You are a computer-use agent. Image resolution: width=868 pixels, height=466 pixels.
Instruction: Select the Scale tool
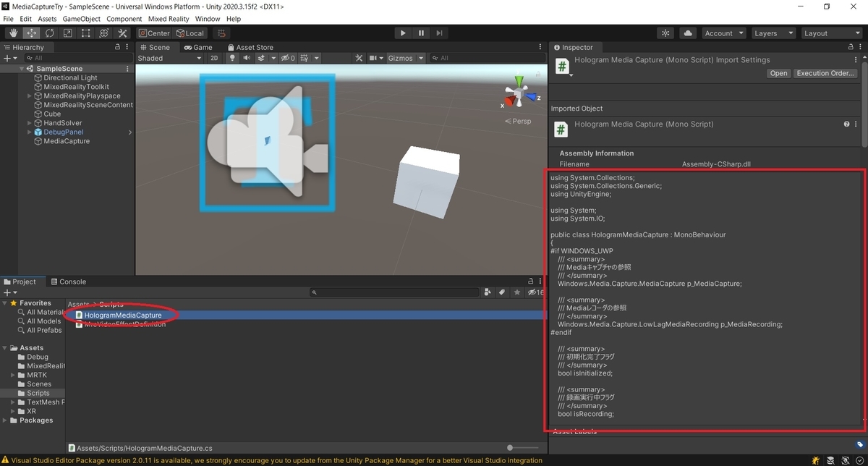(x=67, y=33)
